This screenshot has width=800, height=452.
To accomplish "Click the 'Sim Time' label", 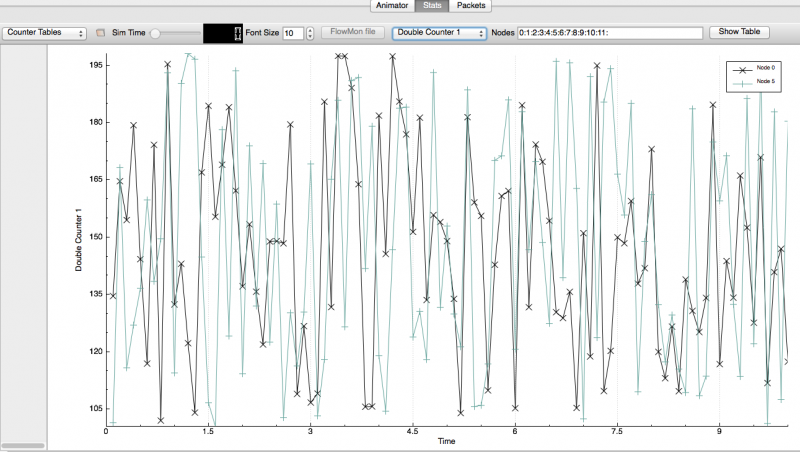I will (x=129, y=33).
